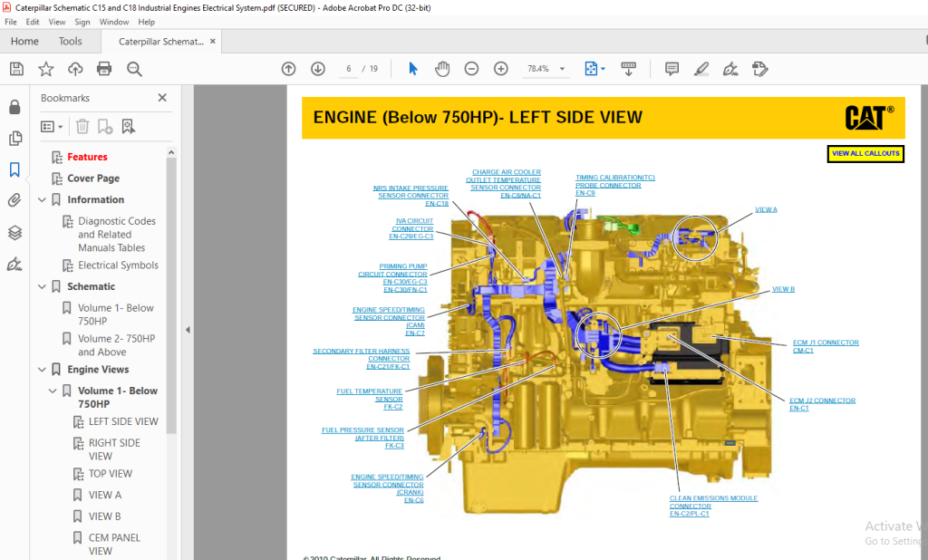Viewport: 928px width, 560px height.
Task: Click the VIEW ALL CALLOUTS button
Action: coord(865,153)
